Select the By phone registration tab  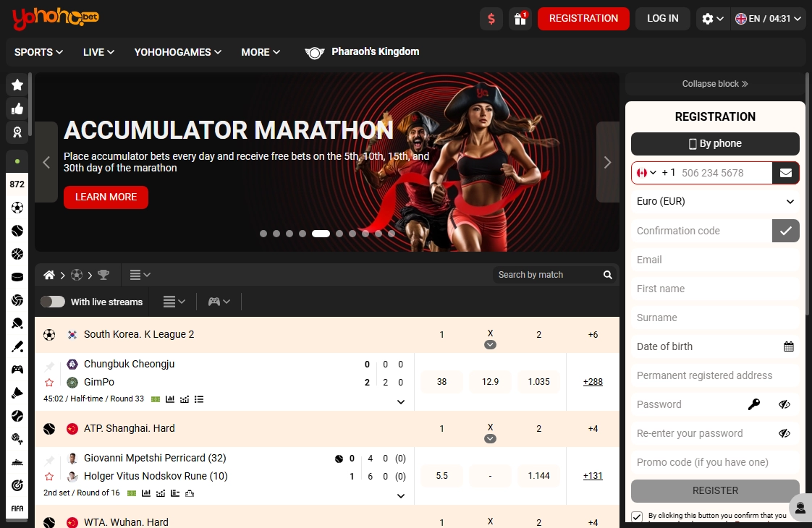[715, 144]
